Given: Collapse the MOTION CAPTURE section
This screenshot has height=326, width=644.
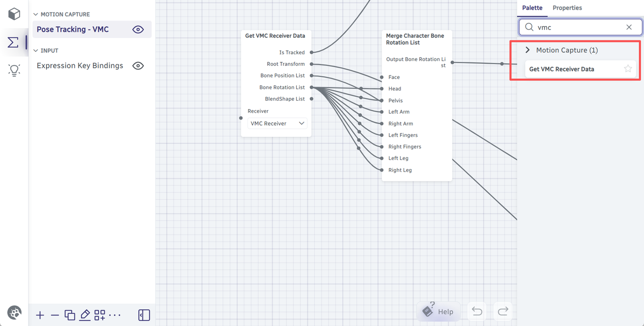Looking at the screenshot, I should click(36, 15).
